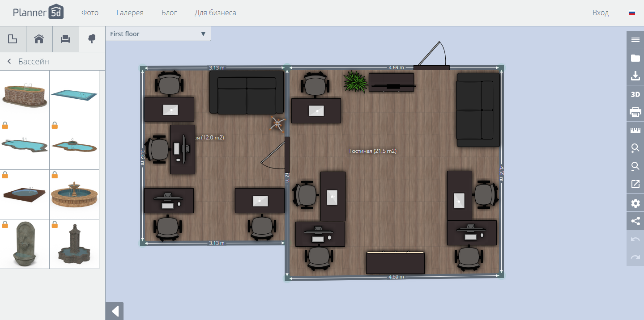644x320 pixels.
Task: Click the 12.0 m2 room label
Action: tap(209, 138)
